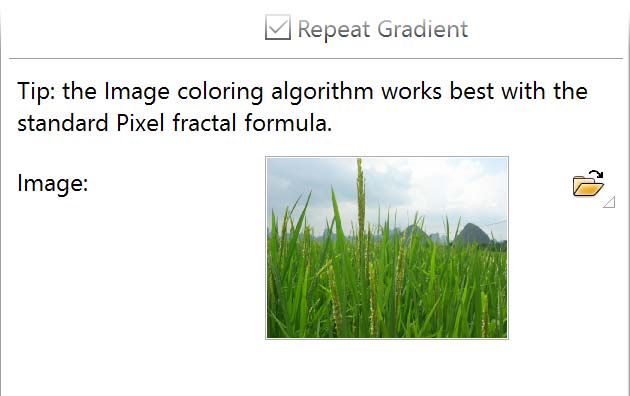This screenshot has height=396, width=630.
Task: Toggle the Repeat Gradient checkbox
Action: click(278, 27)
